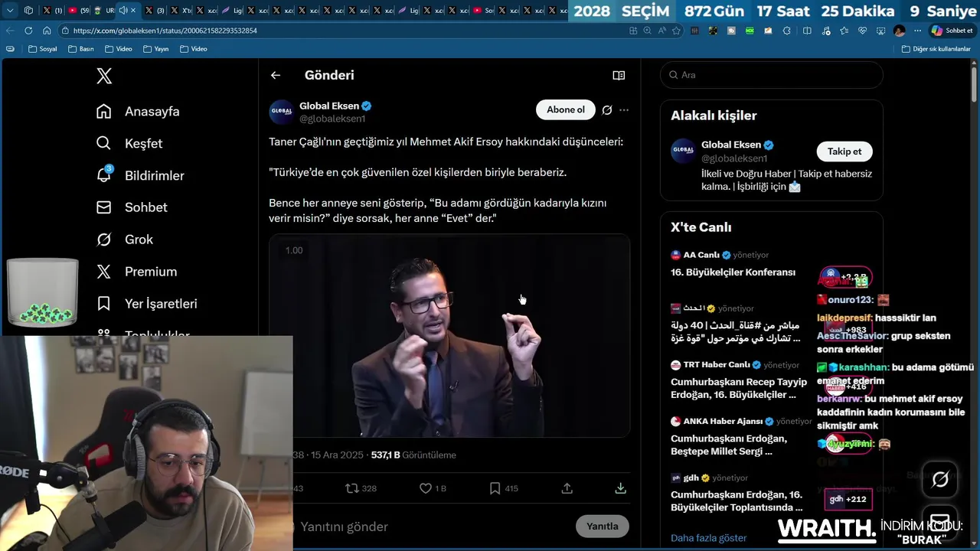Switch to tab labeled X'te
Screen dimensions: 980x551
click(x=181, y=11)
